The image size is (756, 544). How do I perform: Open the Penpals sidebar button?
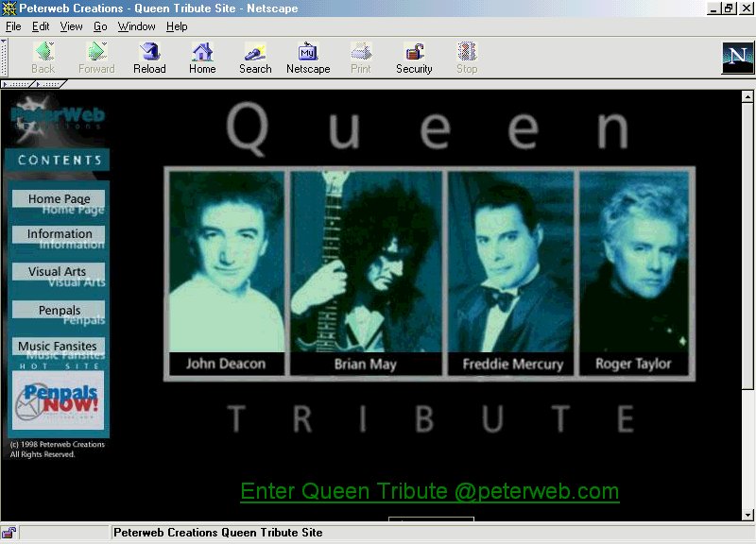[x=59, y=310]
